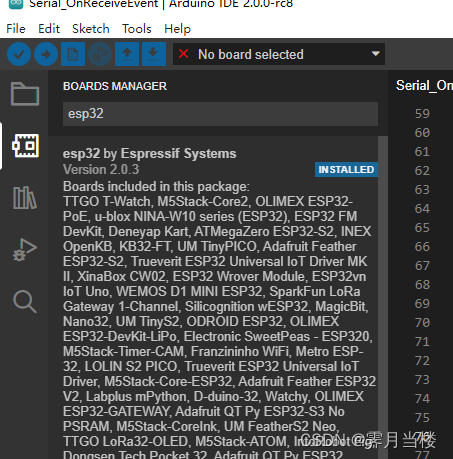Click the Verify checkmark button

[19, 54]
